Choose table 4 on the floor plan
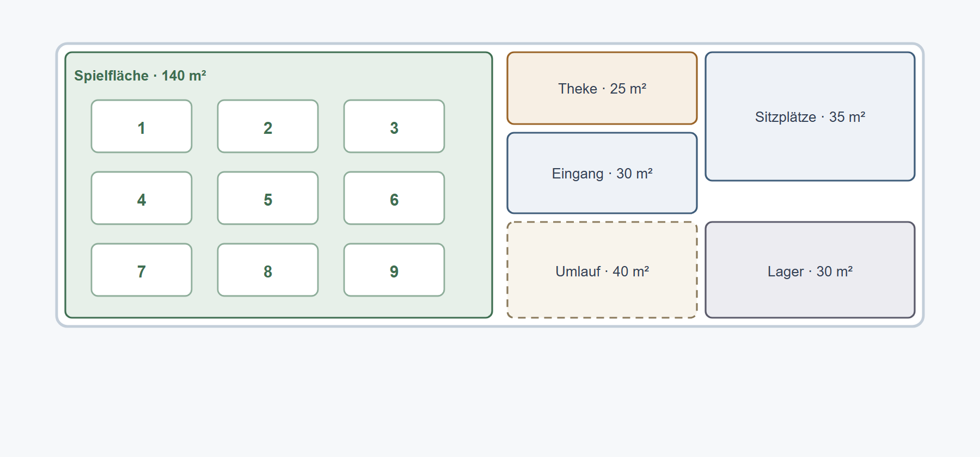 tap(142, 198)
